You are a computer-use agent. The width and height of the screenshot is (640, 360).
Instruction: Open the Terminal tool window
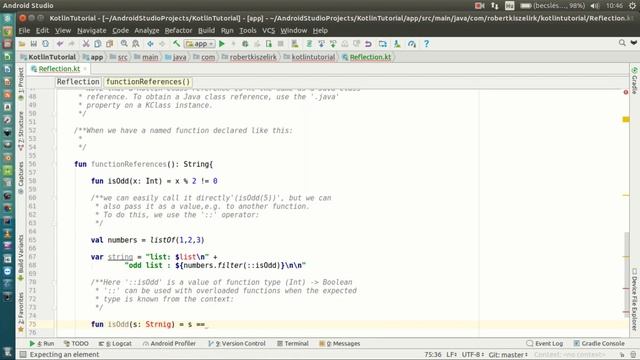[x=293, y=344]
